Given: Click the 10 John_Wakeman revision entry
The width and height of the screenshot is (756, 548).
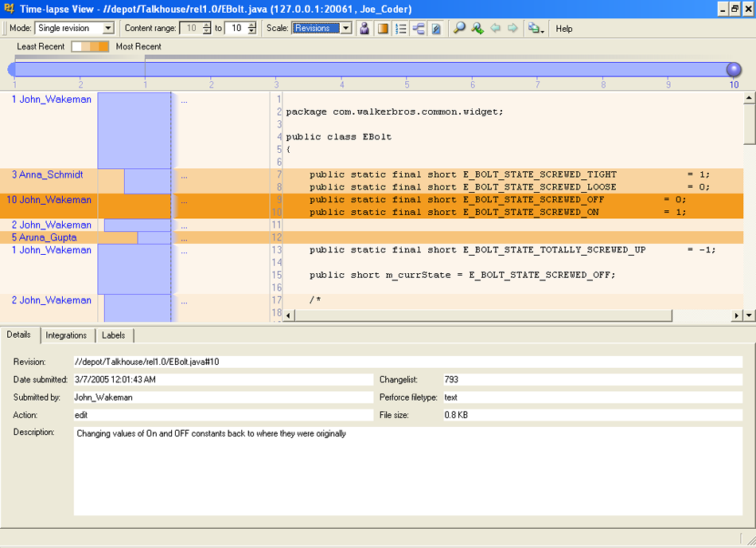Looking at the screenshot, I should (51, 200).
